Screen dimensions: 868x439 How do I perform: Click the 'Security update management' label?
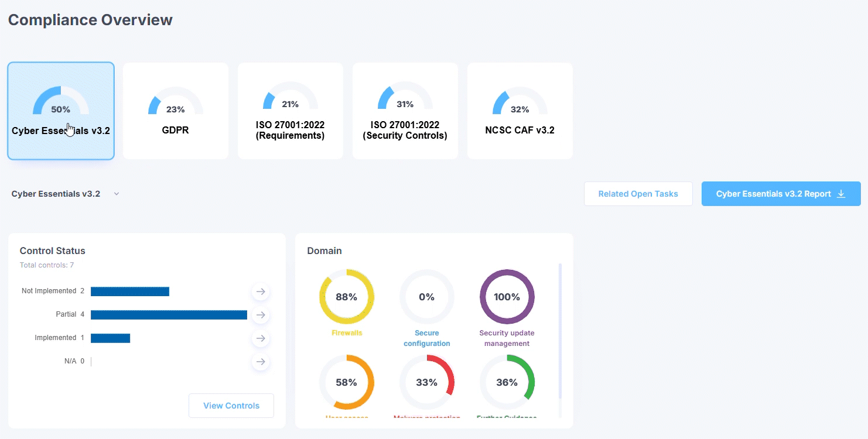[x=507, y=338]
